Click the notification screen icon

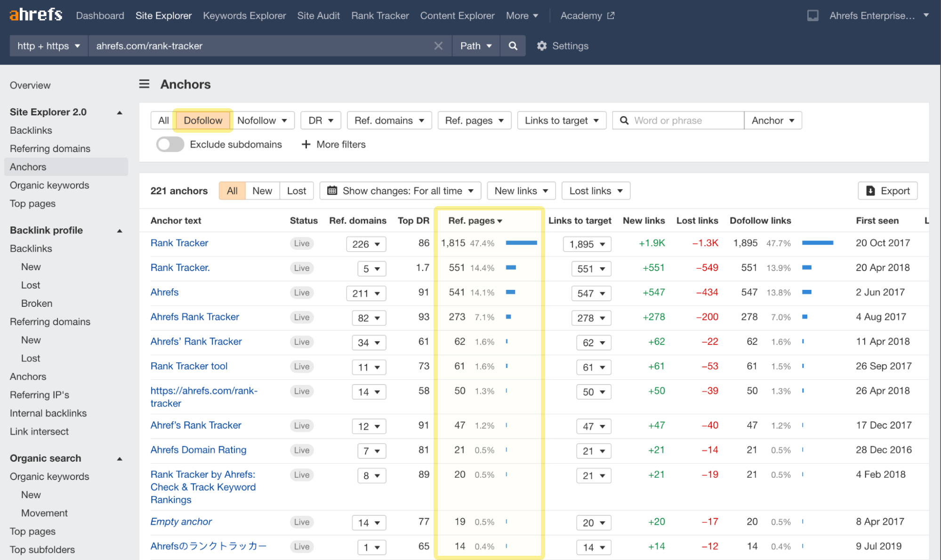click(x=812, y=16)
